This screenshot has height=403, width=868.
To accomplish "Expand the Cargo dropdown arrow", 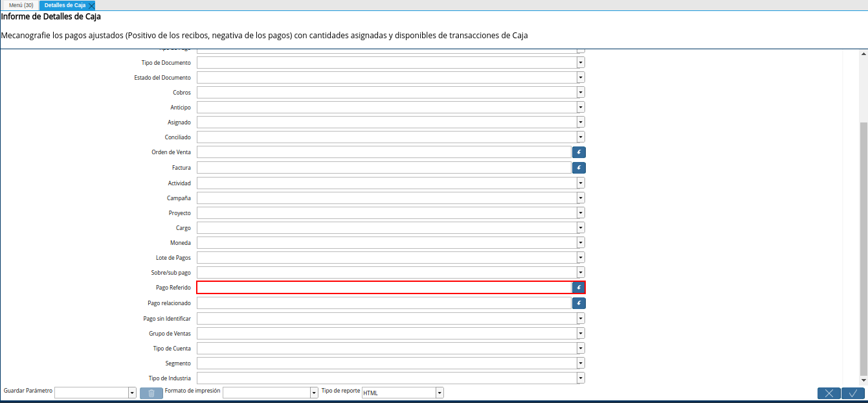I will [581, 228].
